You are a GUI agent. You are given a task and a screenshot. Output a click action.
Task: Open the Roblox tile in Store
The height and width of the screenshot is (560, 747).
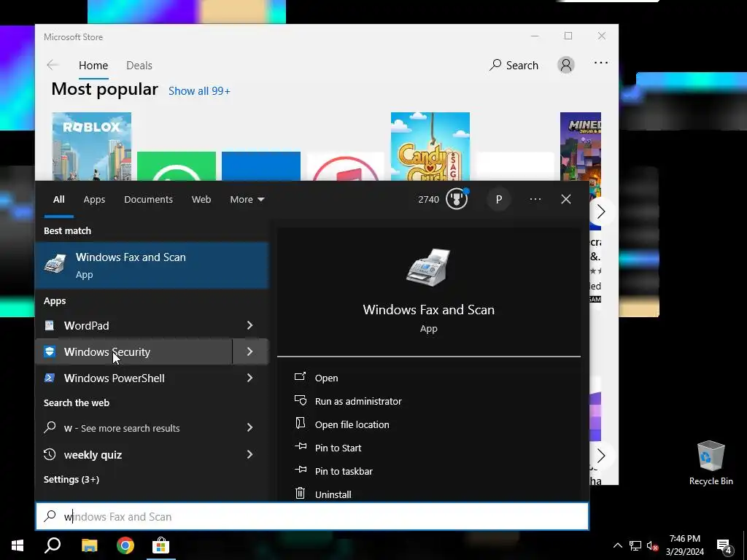click(91, 147)
